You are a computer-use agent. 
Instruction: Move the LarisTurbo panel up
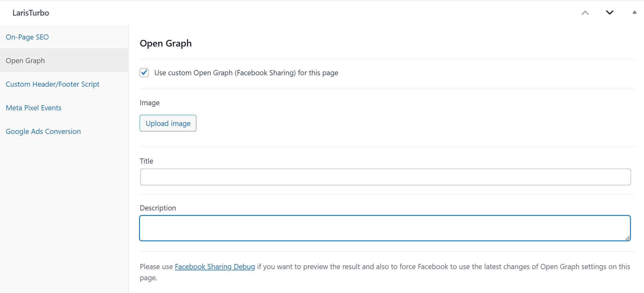[x=585, y=13]
